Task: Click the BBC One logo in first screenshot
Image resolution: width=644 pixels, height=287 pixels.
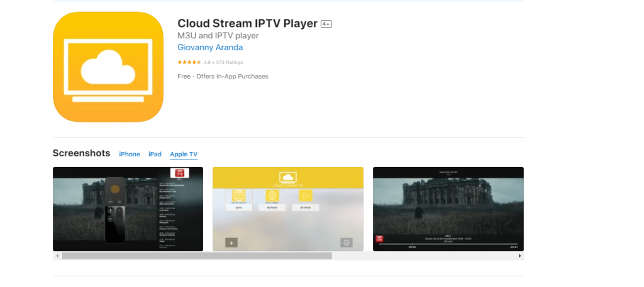Action: coord(180,174)
